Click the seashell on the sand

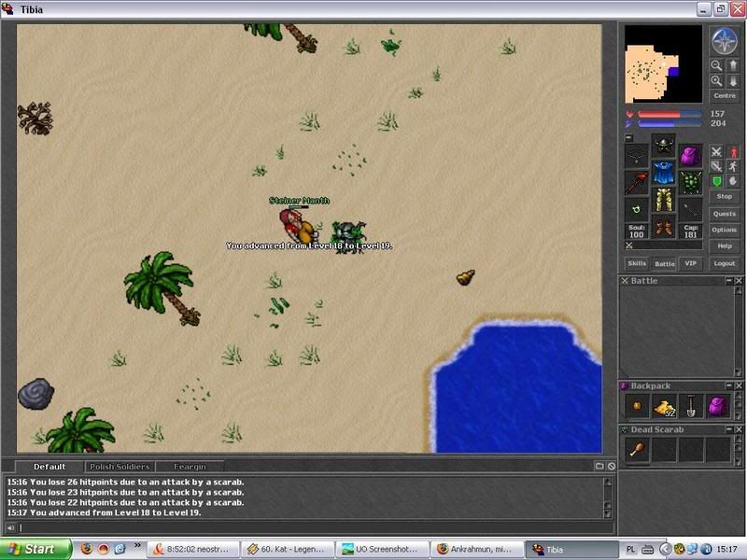pos(465,276)
